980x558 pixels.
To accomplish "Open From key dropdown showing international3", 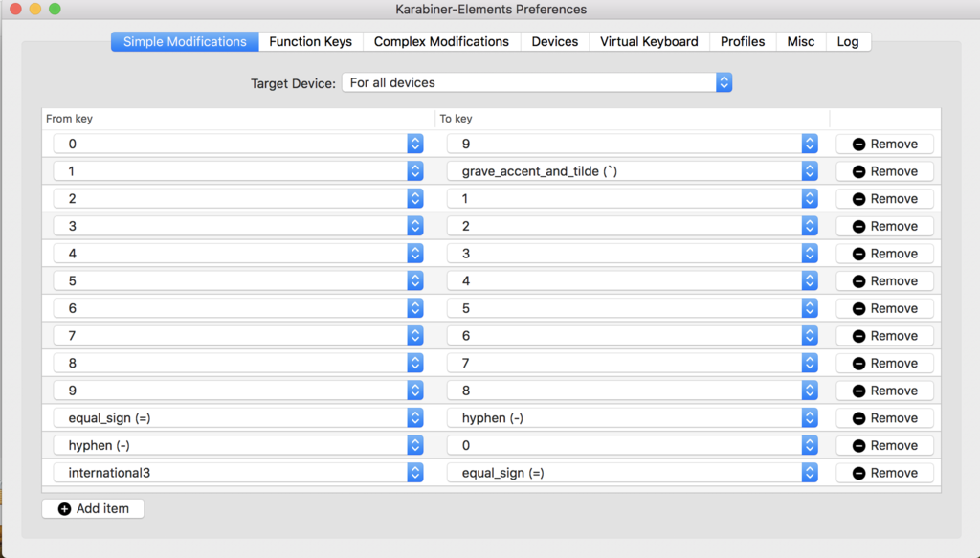I will (238, 473).
